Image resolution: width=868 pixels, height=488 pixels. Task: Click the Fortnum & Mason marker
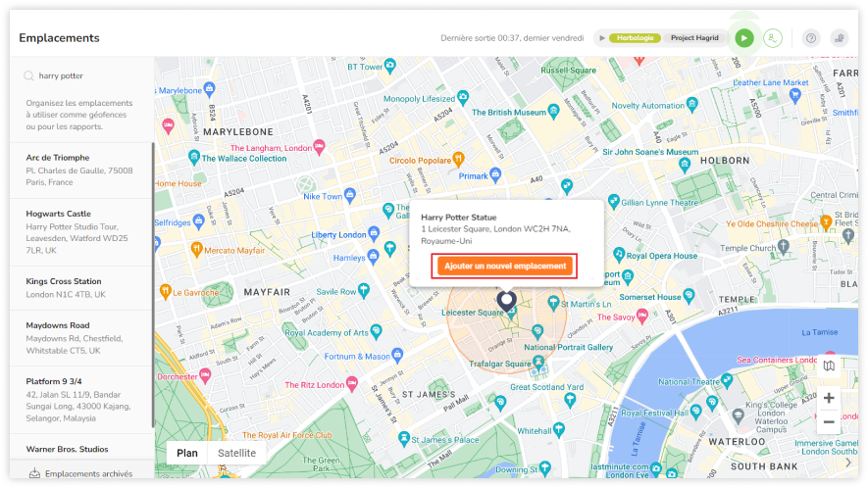point(397,355)
